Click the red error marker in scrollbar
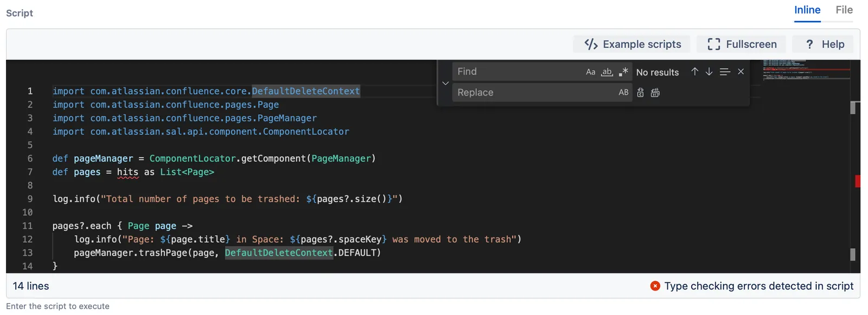The height and width of the screenshot is (315, 868). click(858, 181)
